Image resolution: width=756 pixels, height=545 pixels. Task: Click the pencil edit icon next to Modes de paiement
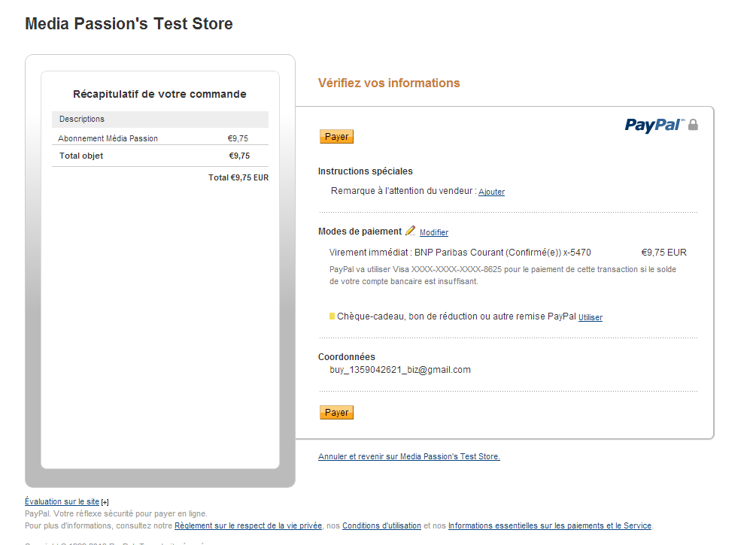coord(410,231)
